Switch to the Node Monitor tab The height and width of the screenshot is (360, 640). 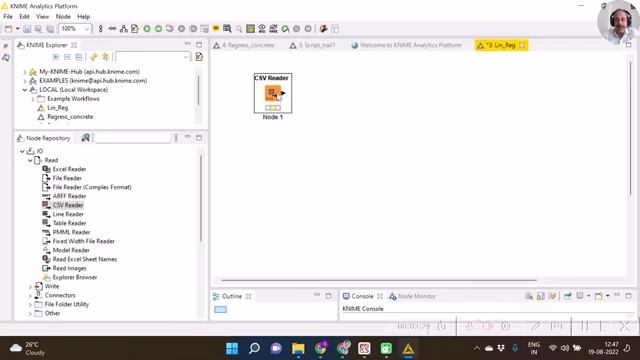tap(413, 296)
